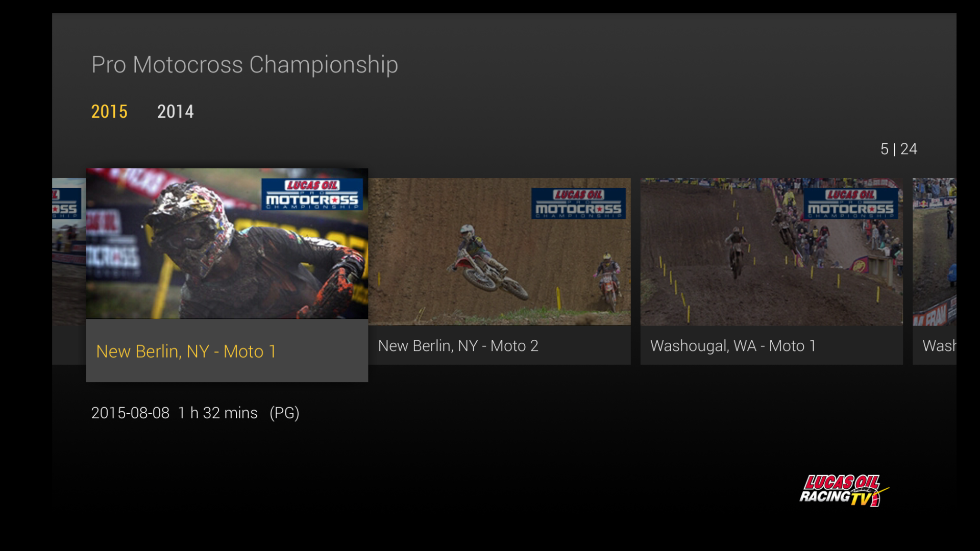The image size is (980, 551).
Task: Click the Pro Motocross Championship heading
Action: click(x=244, y=65)
